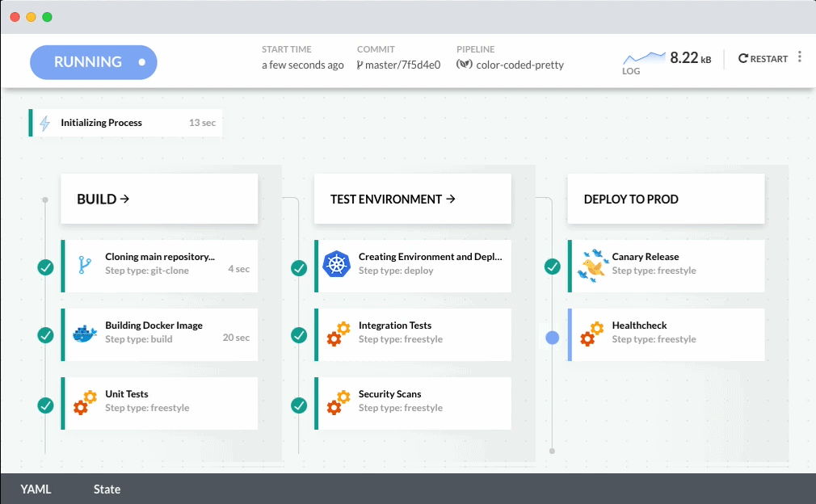
Task: Open the State tab
Action: pyautogui.click(x=106, y=489)
